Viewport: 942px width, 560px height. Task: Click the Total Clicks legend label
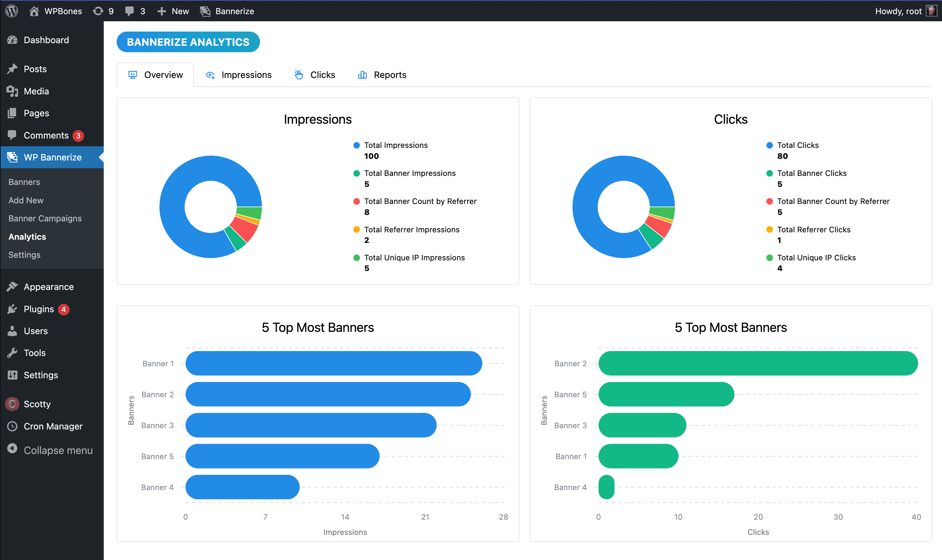pos(798,145)
